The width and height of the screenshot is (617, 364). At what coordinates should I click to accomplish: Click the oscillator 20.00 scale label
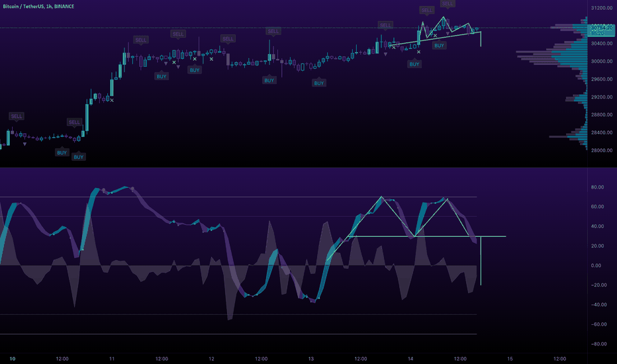pos(597,246)
